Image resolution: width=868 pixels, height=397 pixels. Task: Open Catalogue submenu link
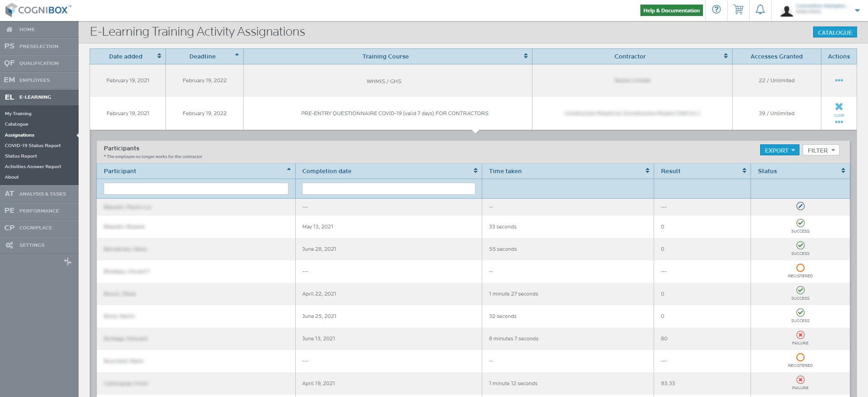click(16, 124)
